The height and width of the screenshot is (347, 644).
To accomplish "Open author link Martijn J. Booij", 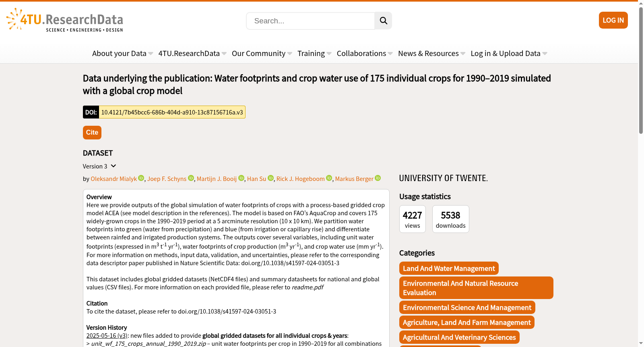I will pos(217,179).
